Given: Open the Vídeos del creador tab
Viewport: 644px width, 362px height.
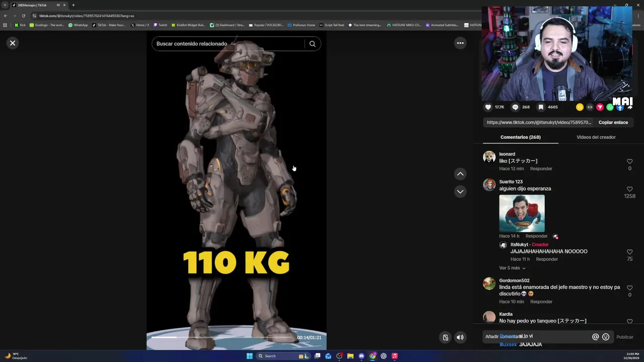Looking at the screenshot, I should 596,137.
